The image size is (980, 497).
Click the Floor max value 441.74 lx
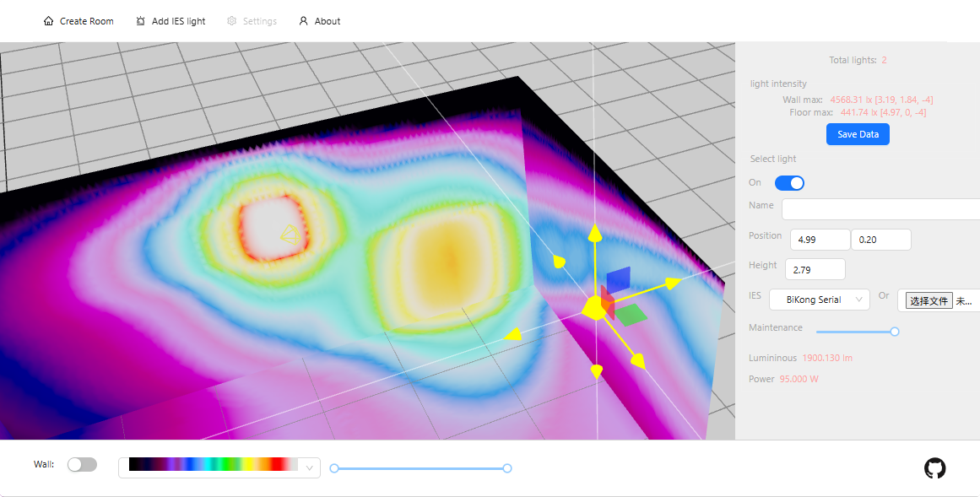(882, 112)
